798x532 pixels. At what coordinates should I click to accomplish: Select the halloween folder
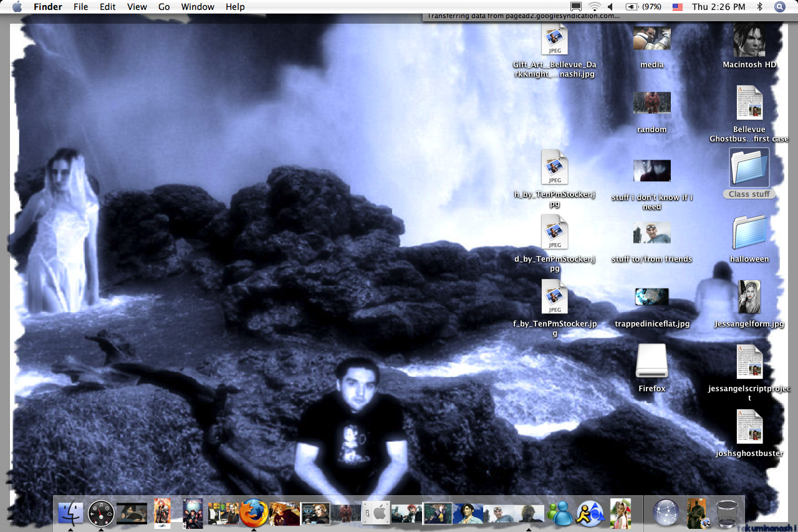(749, 232)
